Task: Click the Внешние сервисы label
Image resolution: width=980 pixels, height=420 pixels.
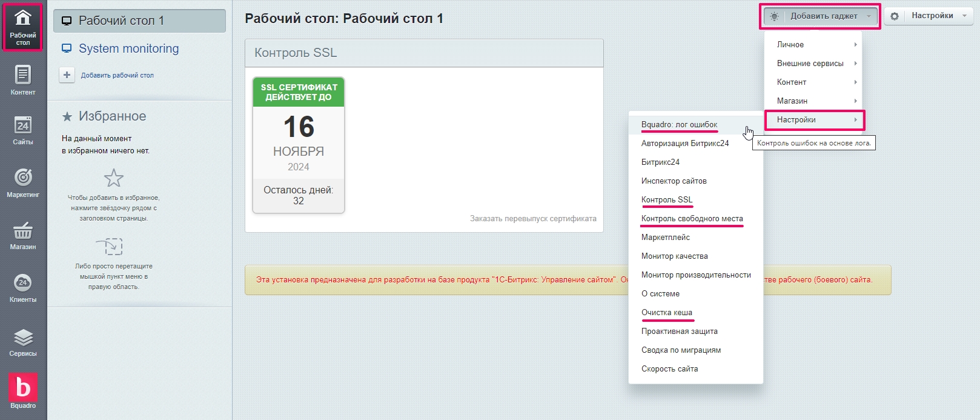Action: [810, 64]
